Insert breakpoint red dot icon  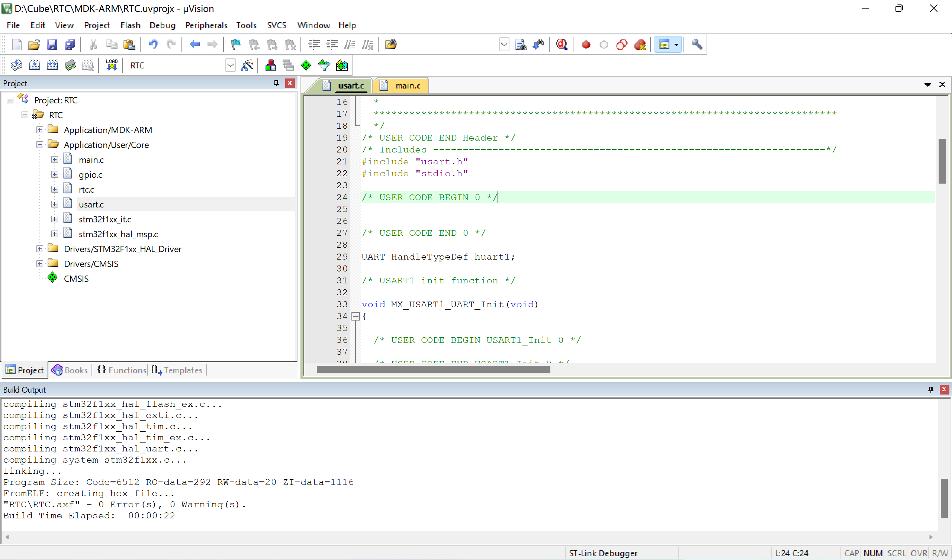[586, 45]
